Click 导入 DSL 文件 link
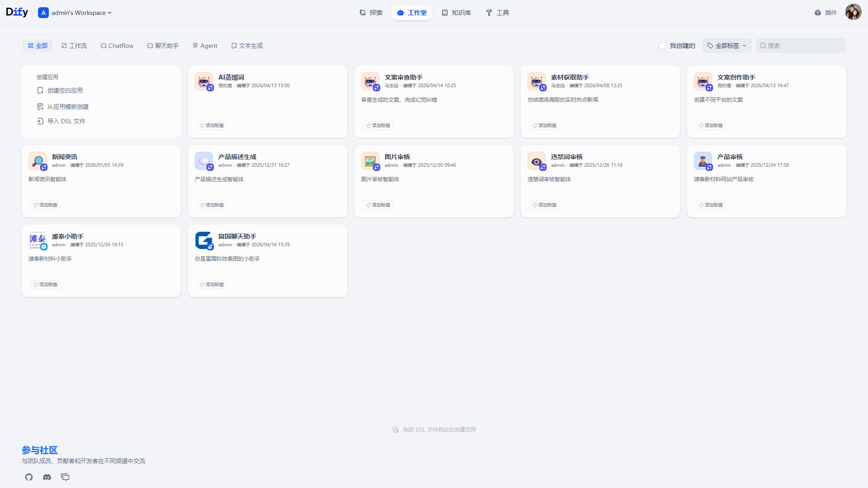Image resolution: width=868 pixels, height=488 pixels. point(66,121)
